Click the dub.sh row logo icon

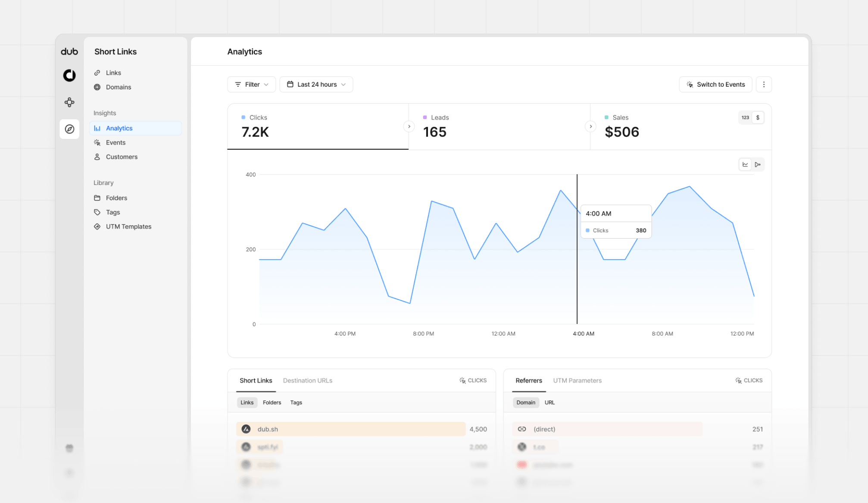pyautogui.click(x=246, y=429)
